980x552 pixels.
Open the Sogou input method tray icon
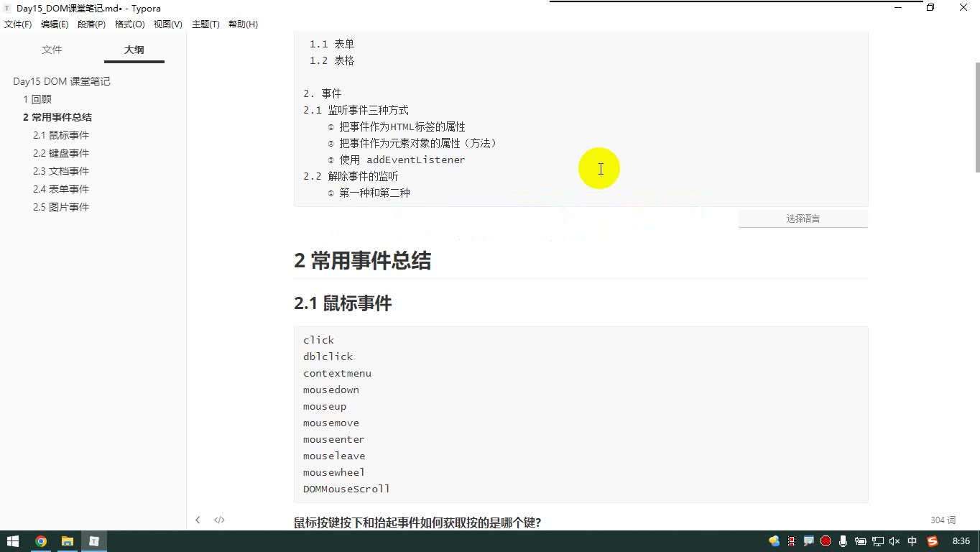pos(933,541)
